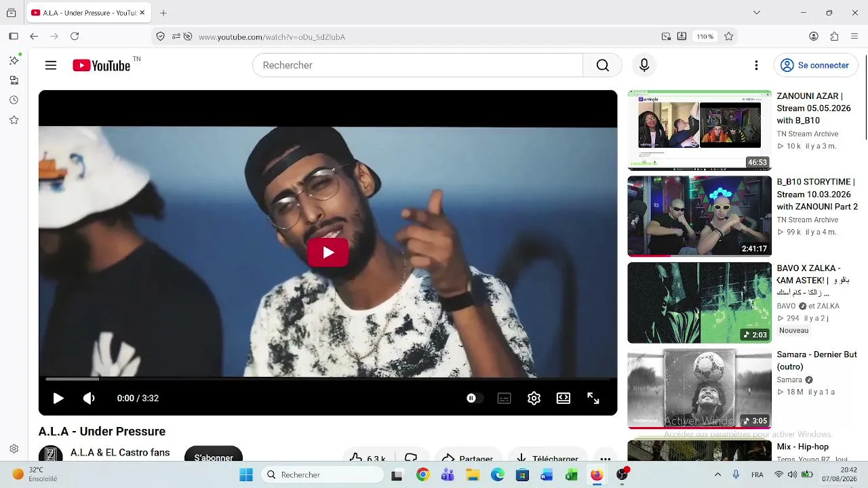Viewport: 868px width, 488px height.
Task: Open synced tabs in the sidebar
Action: tap(14, 80)
